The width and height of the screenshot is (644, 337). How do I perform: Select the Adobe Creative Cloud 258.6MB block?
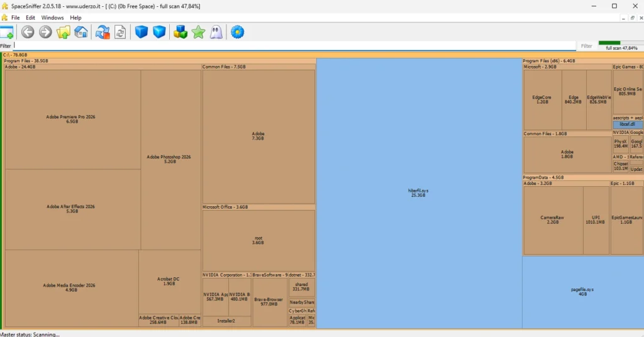pos(158,320)
